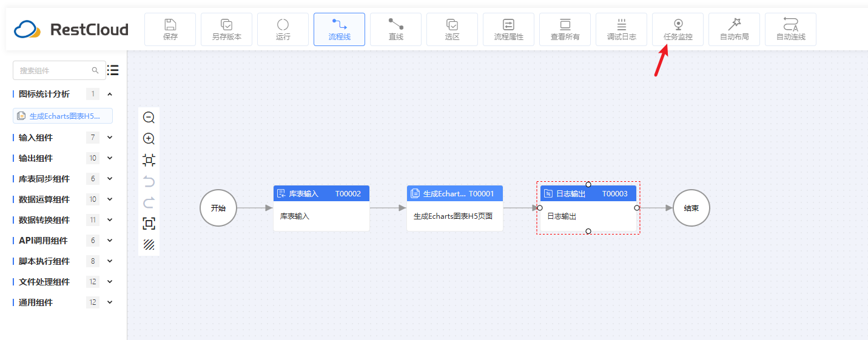Image resolution: width=868 pixels, height=340 pixels.
Task: Select the 开始 start node
Action: [x=218, y=208]
